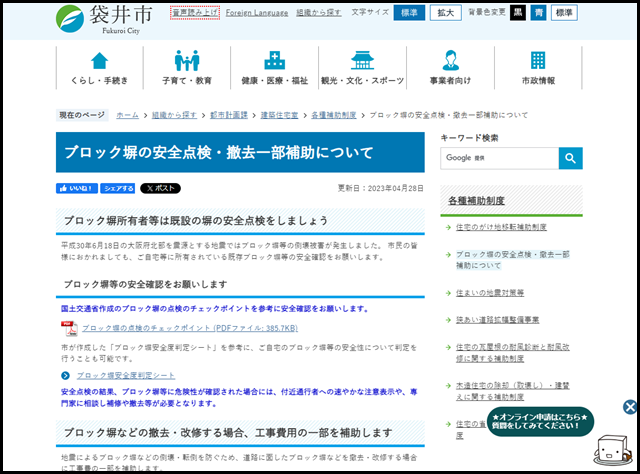Open 市政情報 building icon menu

click(538, 67)
